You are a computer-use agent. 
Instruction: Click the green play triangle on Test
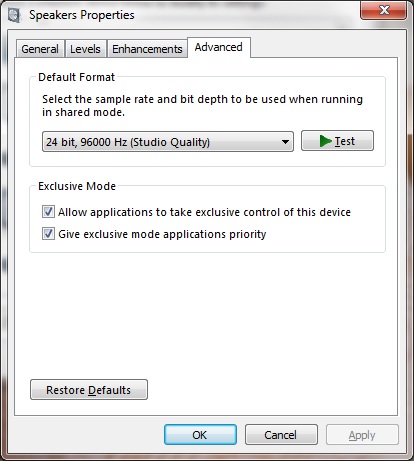325,141
